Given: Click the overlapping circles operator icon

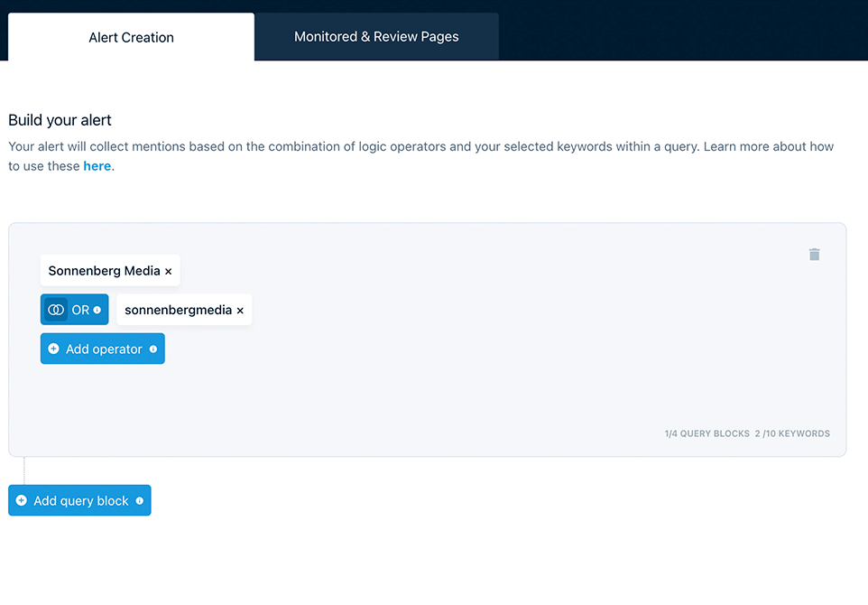Looking at the screenshot, I should point(56,310).
